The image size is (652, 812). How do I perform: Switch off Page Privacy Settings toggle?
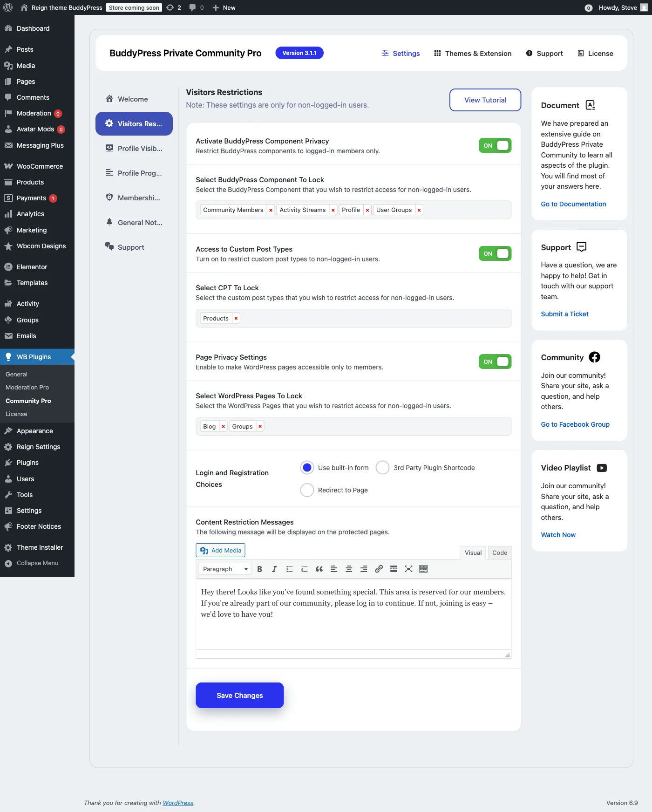coord(495,362)
